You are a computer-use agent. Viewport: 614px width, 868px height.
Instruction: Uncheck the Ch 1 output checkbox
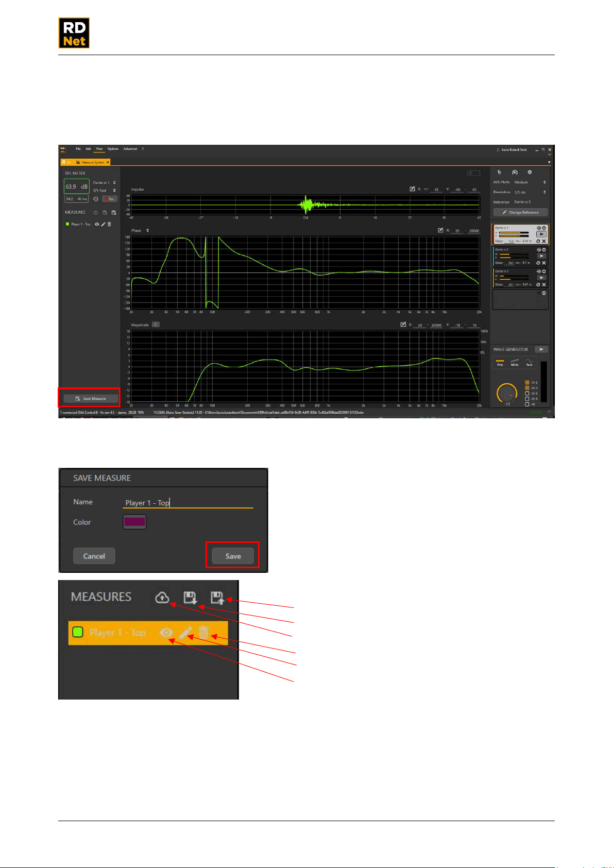point(527,383)
